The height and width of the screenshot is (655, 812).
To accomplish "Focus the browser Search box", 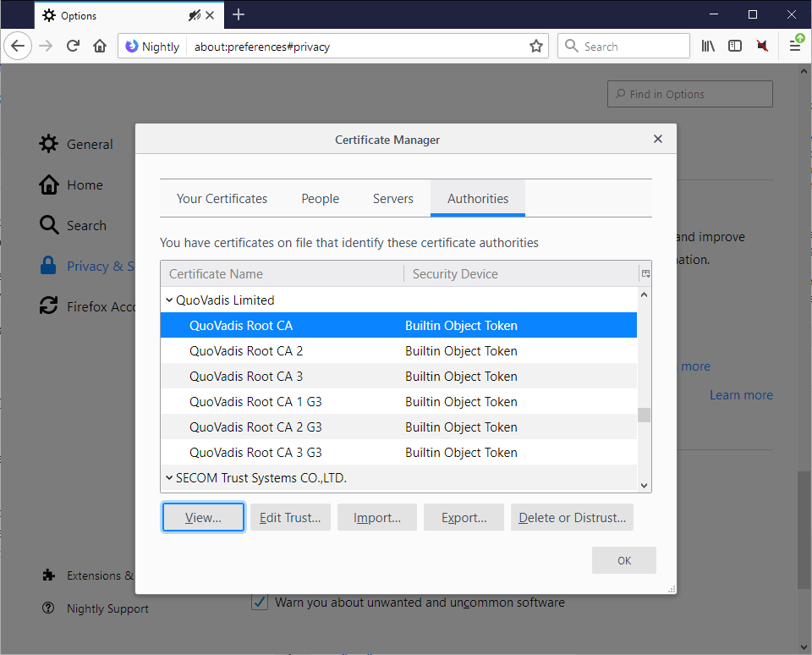I will (623, 46).
